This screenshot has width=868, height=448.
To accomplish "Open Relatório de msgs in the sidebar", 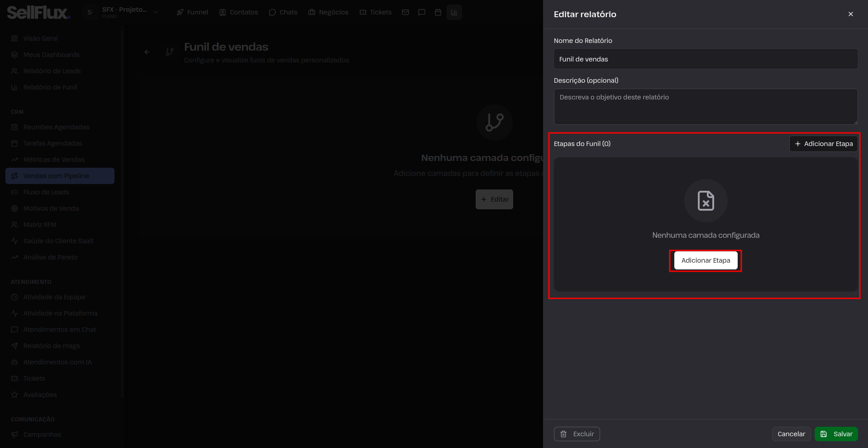I will [x=60, y=346].
